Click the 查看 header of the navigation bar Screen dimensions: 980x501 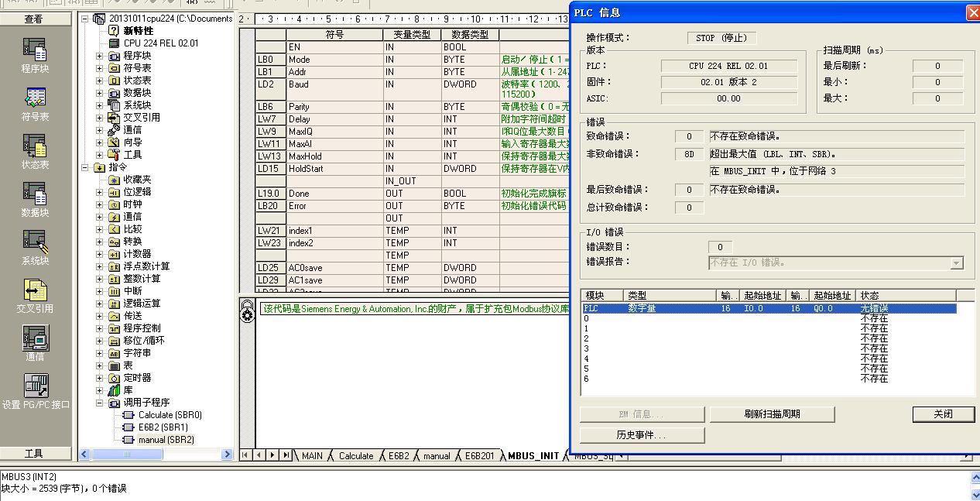34,19
